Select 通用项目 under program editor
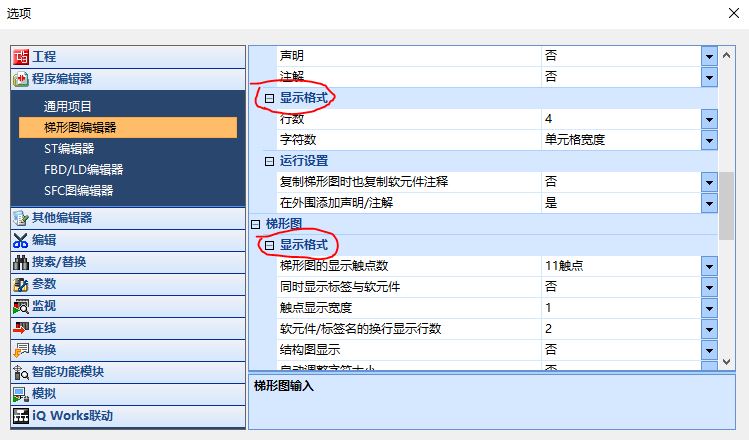This screenshot has height=440, width=749. [x=68, y=106]
